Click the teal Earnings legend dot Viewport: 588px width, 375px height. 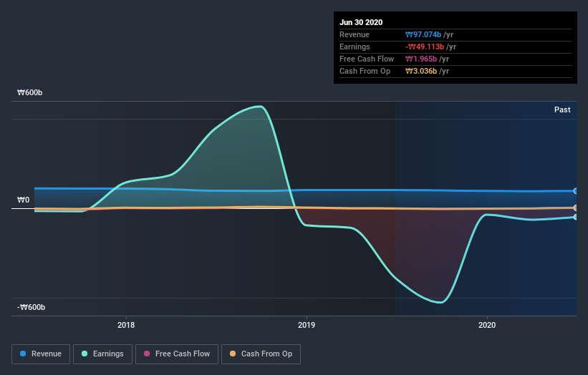point(85,354)
